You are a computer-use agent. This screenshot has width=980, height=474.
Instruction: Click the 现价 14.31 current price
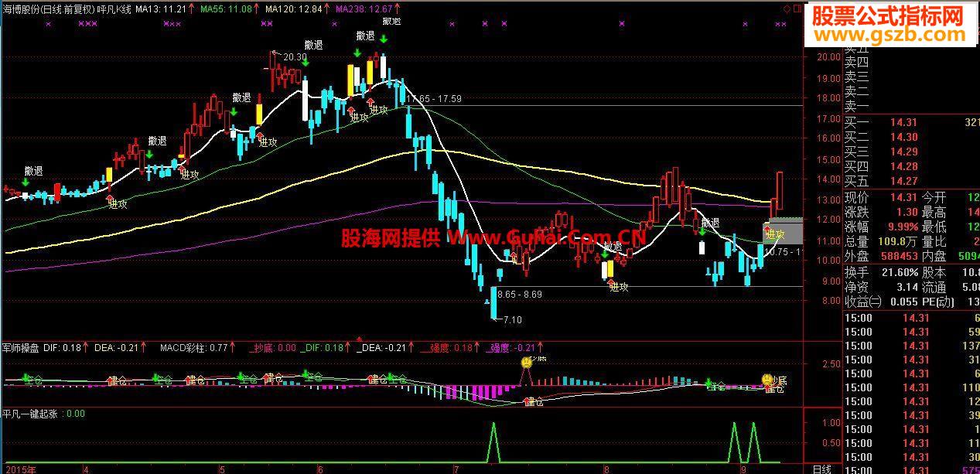click(x=904, y=197)
